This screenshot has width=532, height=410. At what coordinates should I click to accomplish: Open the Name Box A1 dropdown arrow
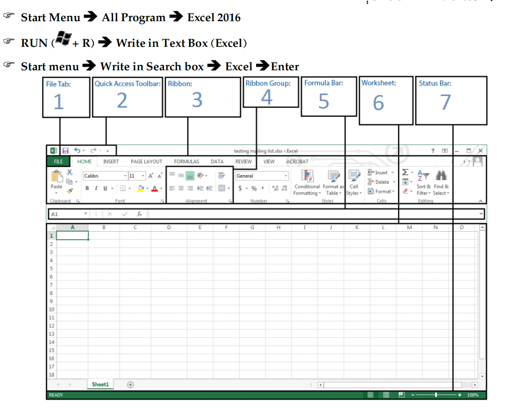point(86,214)
